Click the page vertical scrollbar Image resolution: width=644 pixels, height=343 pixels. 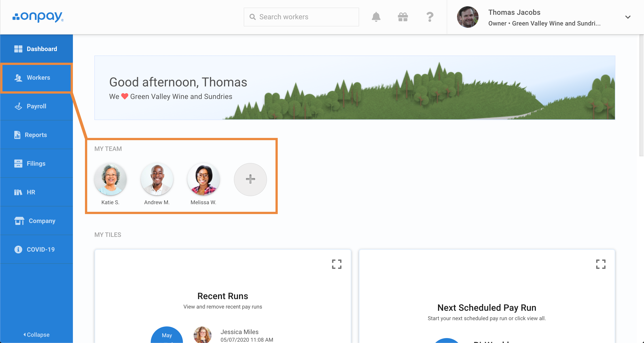642,95
